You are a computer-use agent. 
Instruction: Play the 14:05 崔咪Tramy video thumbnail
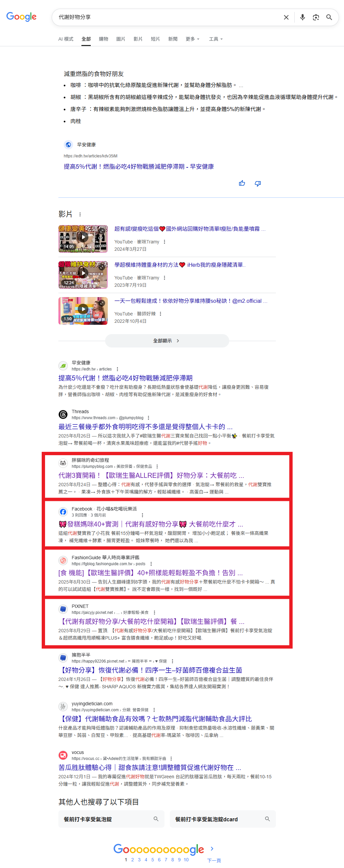[83, 239]
